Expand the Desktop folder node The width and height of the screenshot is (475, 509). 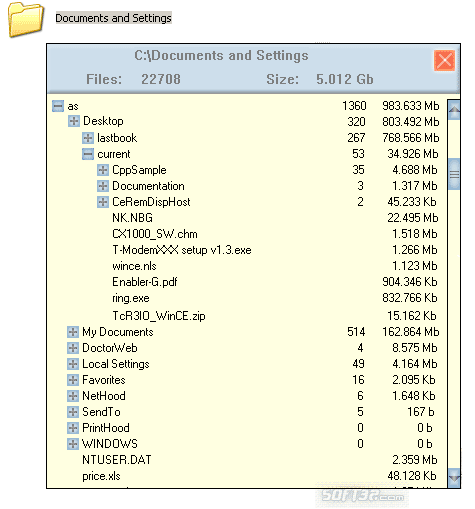(x=74, y=121)
